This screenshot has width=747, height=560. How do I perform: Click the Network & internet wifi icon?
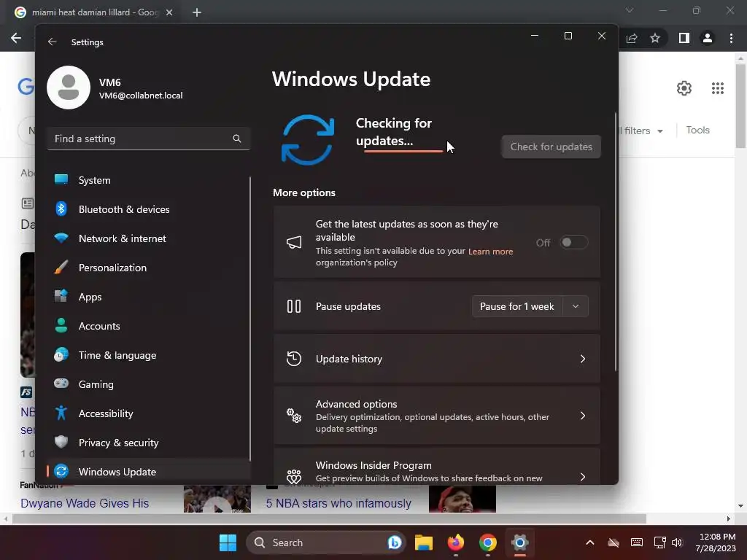click(61, 238)
